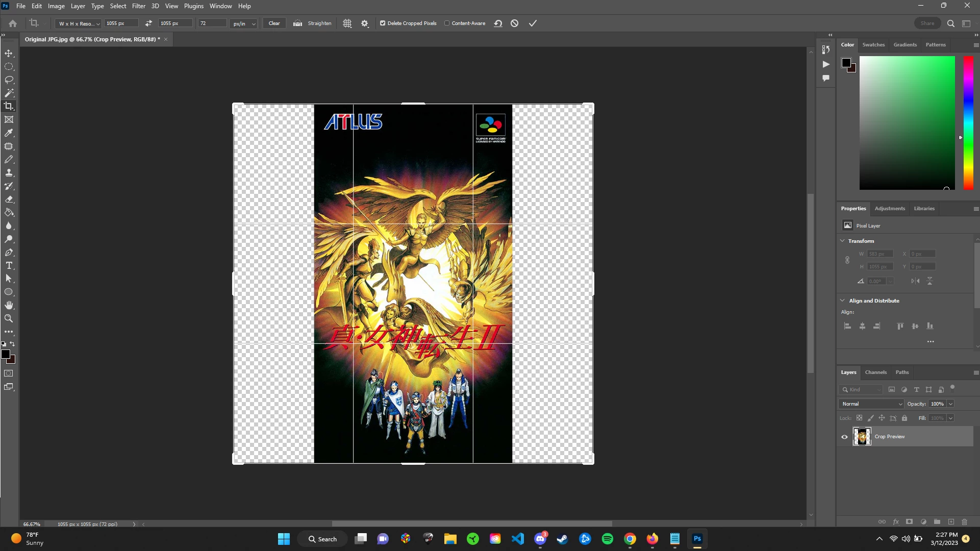980x551 pixels.
Task: Open Spotify from the taskbar
Action: (x=607, y=539)
